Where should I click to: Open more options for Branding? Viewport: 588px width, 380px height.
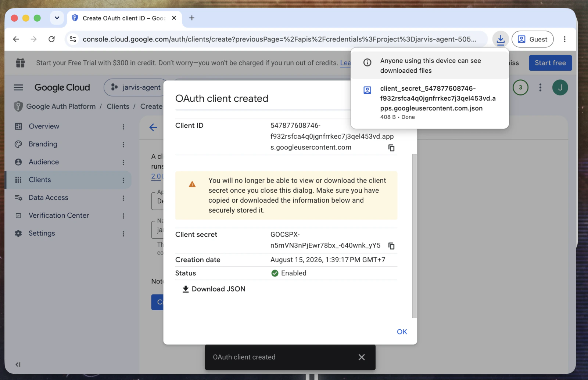[x=123, y=145]
